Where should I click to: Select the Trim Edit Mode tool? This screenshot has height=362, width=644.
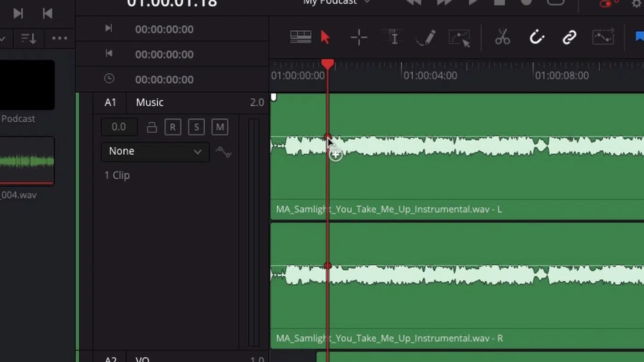(358, 37)
